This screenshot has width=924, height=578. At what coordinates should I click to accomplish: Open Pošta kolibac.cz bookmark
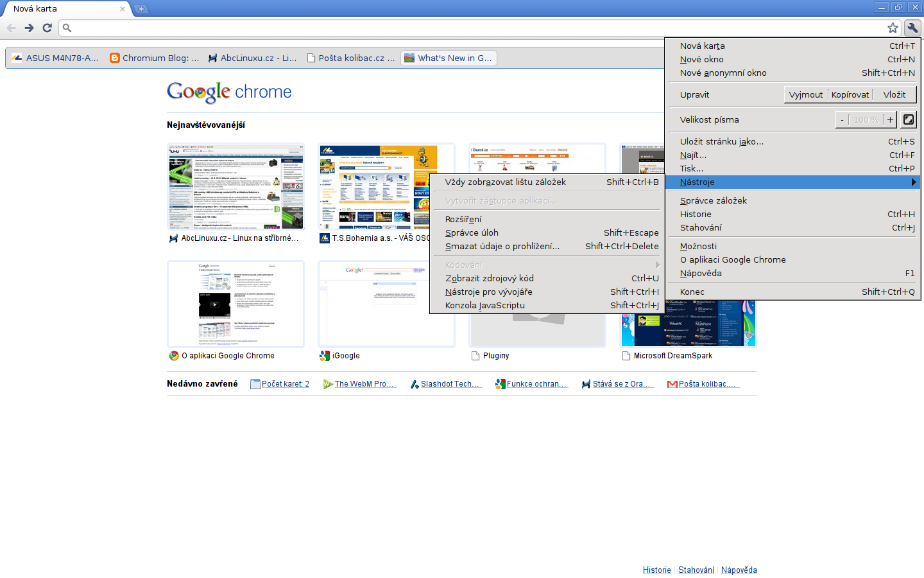click(351, 58)
